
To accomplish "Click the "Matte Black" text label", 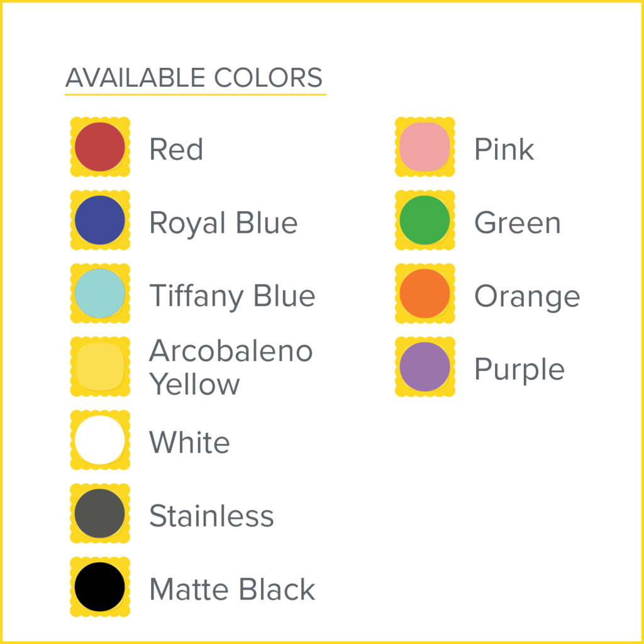I will 232,590.
